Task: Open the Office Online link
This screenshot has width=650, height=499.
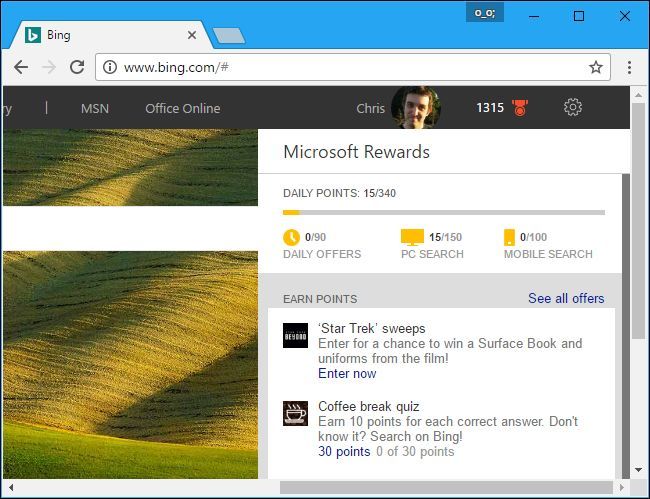Action: (183, 109)
